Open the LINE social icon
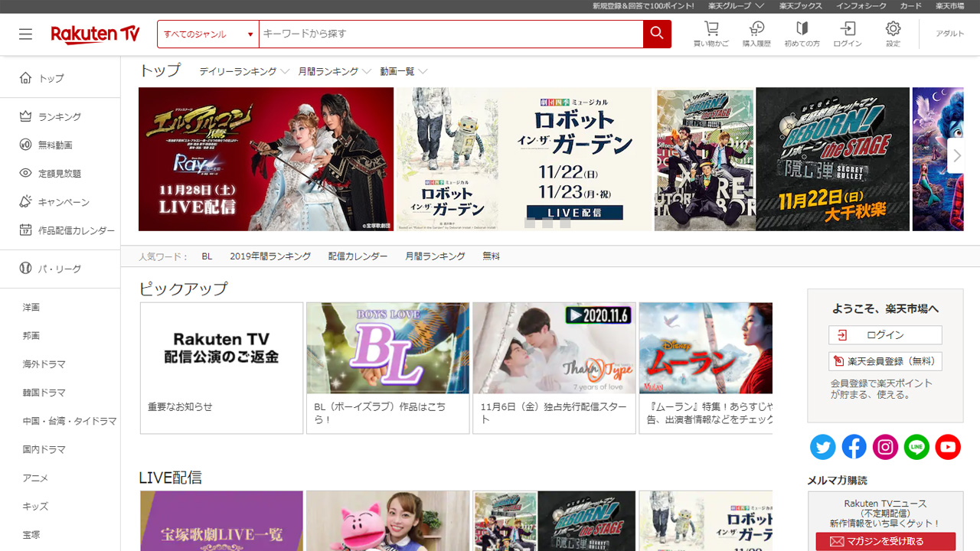 [916, 447]
